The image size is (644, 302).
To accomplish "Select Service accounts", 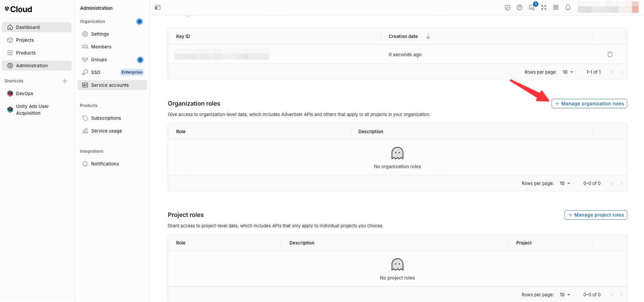I will [112, 85].
